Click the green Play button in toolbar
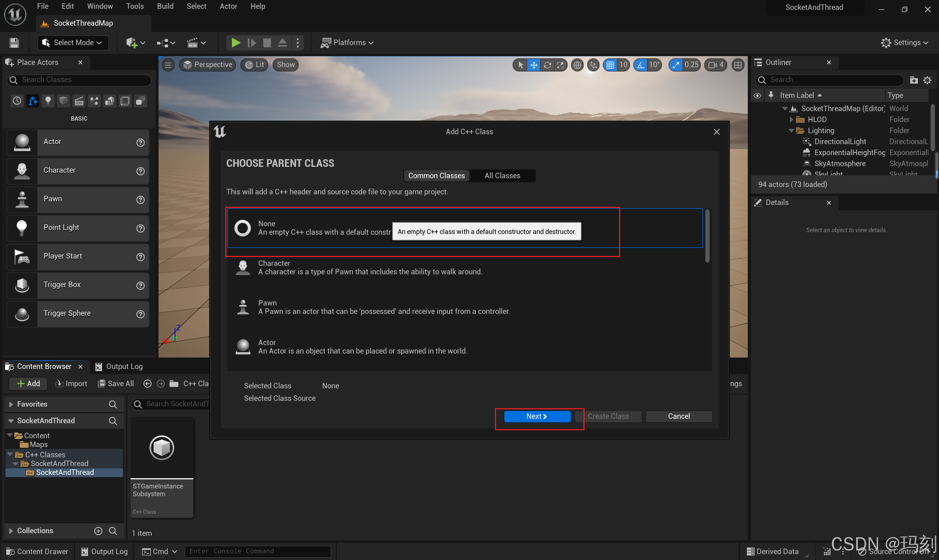This screenshot has width=939, height=560. coord(236,43)
